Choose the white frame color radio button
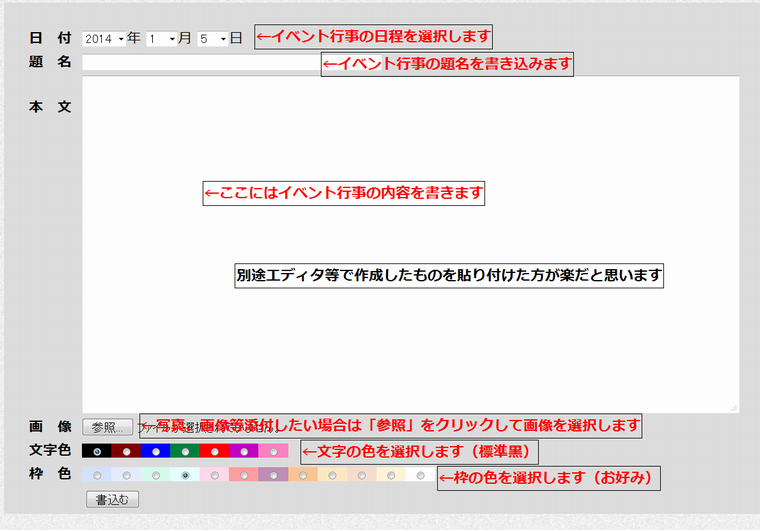 pyautogui.click(x=421, y=476)
